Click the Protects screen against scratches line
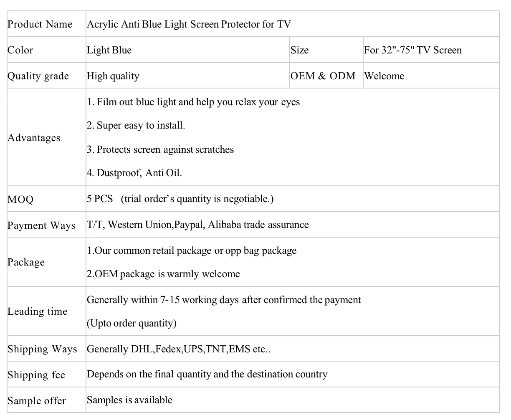 [x=160, y=149]
